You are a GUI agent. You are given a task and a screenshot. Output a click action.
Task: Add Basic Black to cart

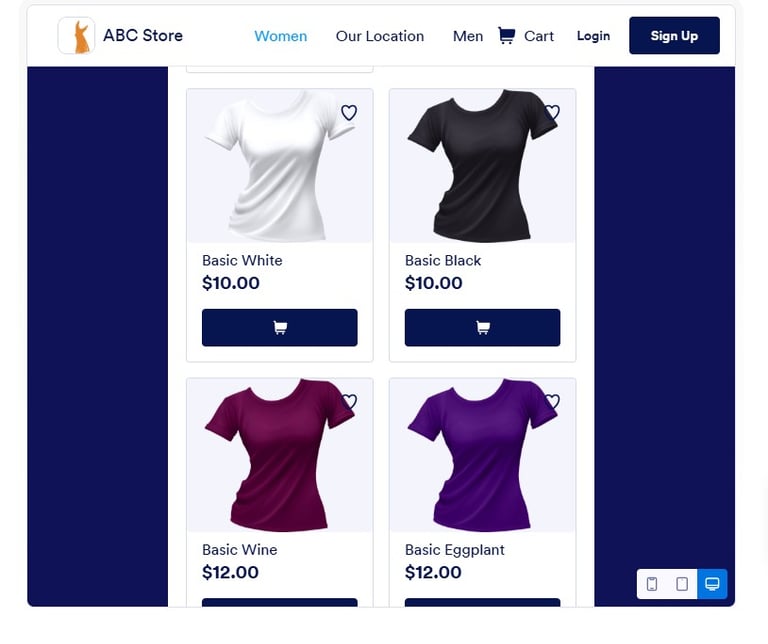point(482,328)
